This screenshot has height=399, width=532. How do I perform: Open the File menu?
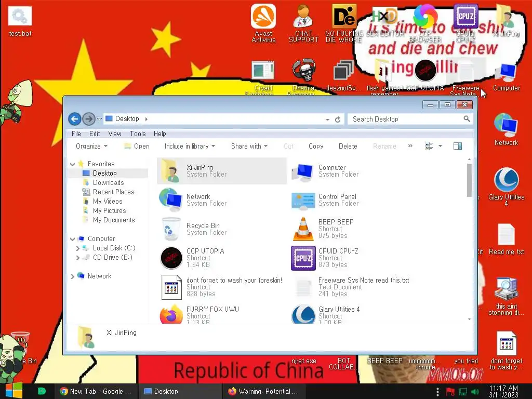tap(76, 134)
